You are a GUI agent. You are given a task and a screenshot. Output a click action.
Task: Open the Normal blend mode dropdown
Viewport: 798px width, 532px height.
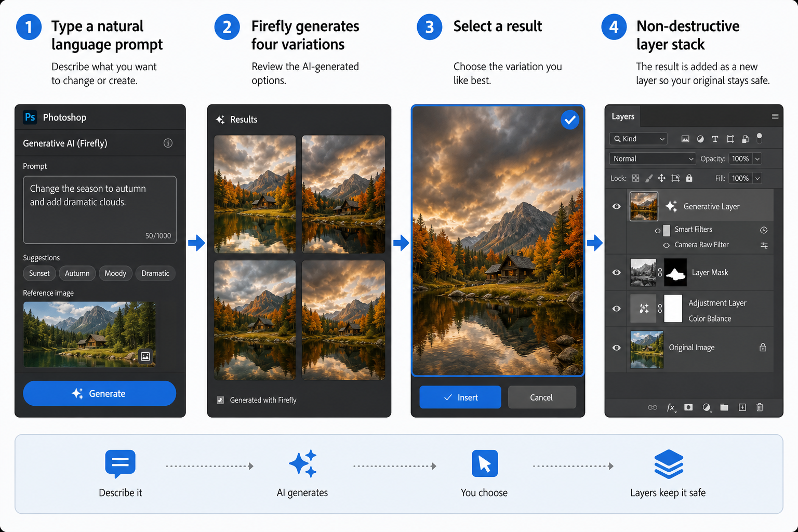coord(653,158)
